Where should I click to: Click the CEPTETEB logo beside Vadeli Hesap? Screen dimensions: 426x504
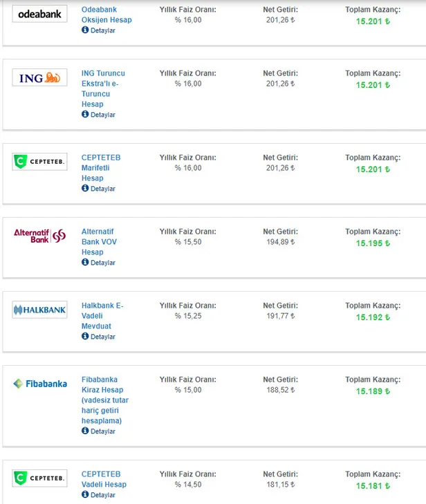point(39,478)
